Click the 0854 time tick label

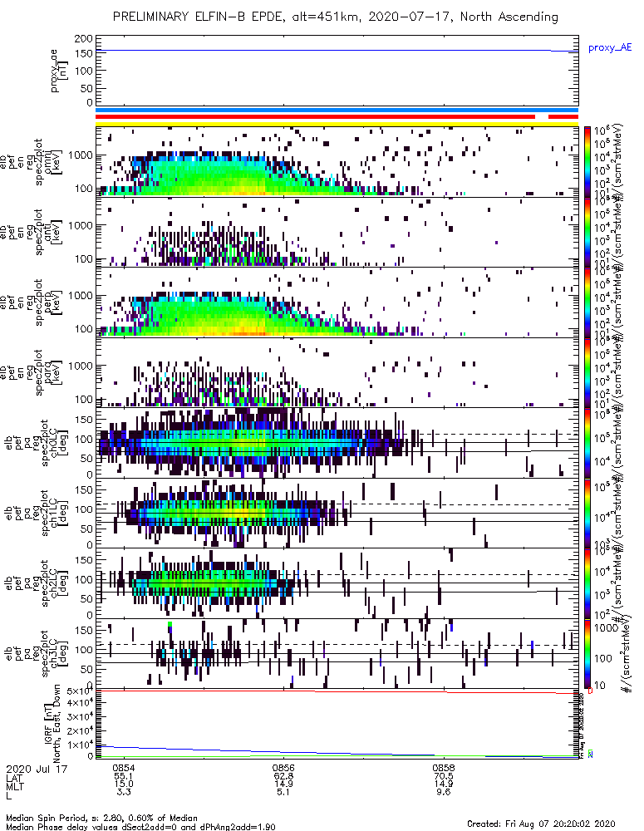[x=124, y=767]
